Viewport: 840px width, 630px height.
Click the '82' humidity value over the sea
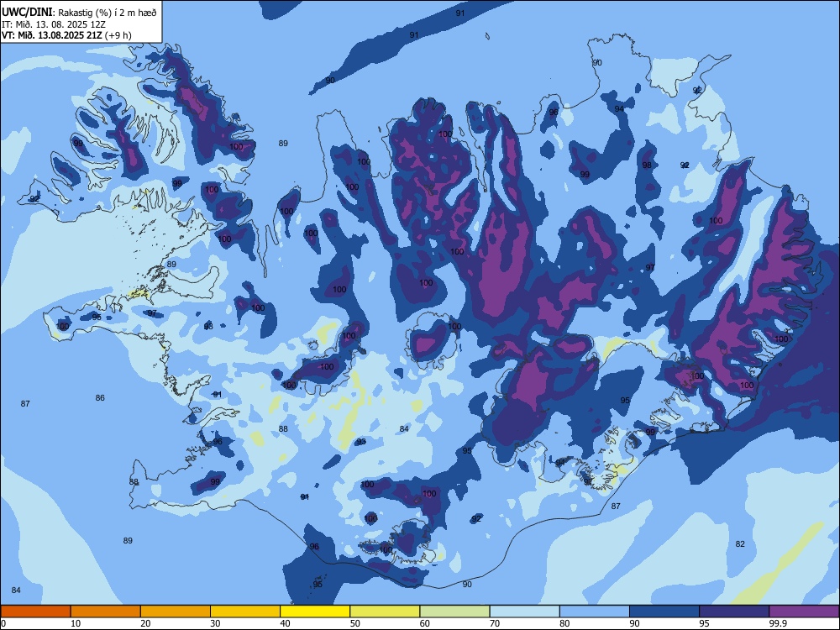point(740,543)
